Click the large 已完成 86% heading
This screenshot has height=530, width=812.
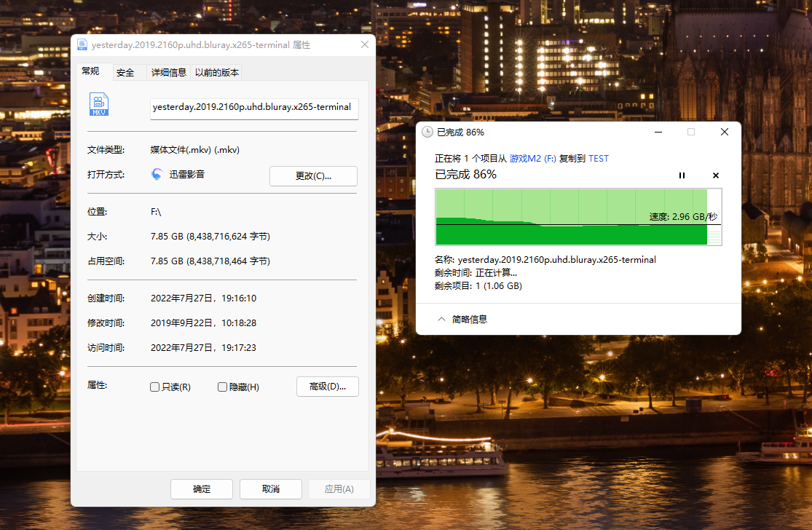[x=465, y=175]
